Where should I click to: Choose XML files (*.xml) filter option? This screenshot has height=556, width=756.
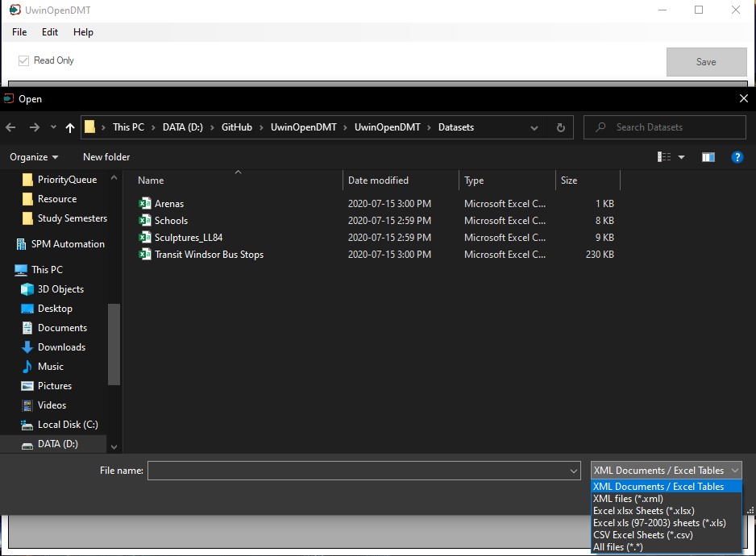click(x=667, y=499)
